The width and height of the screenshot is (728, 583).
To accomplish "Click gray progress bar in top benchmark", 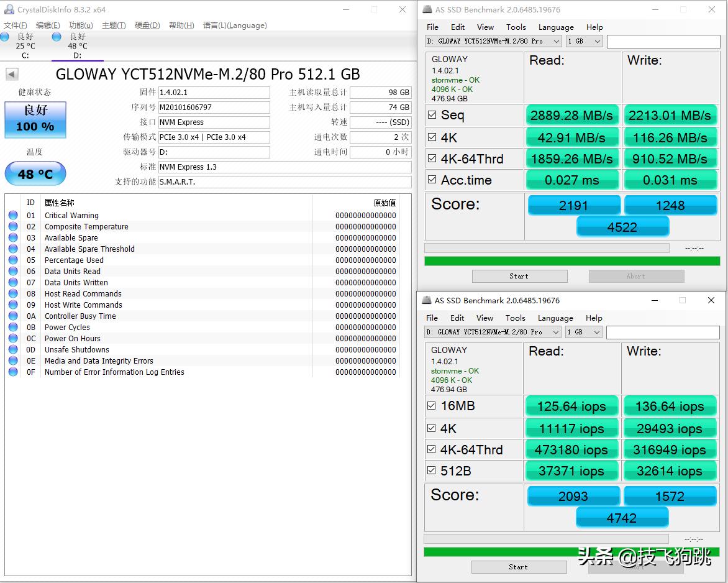I will point(547,248).
